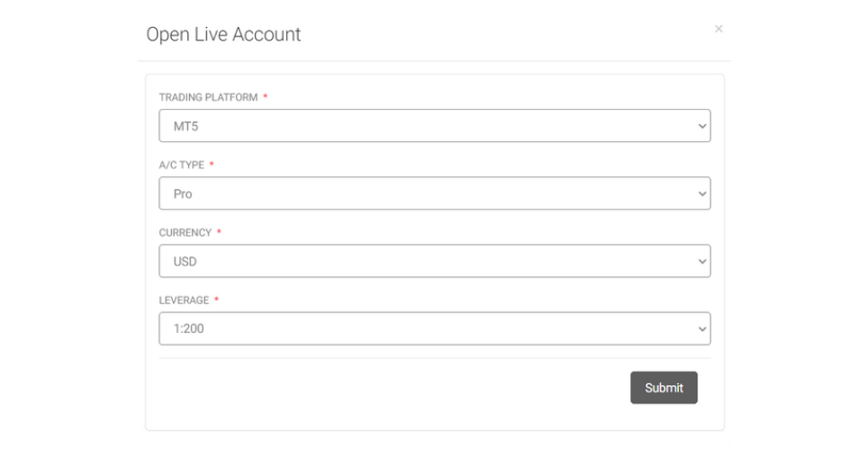868x475 pixels.
Task: Select the Pro value text
Action: 183,193
